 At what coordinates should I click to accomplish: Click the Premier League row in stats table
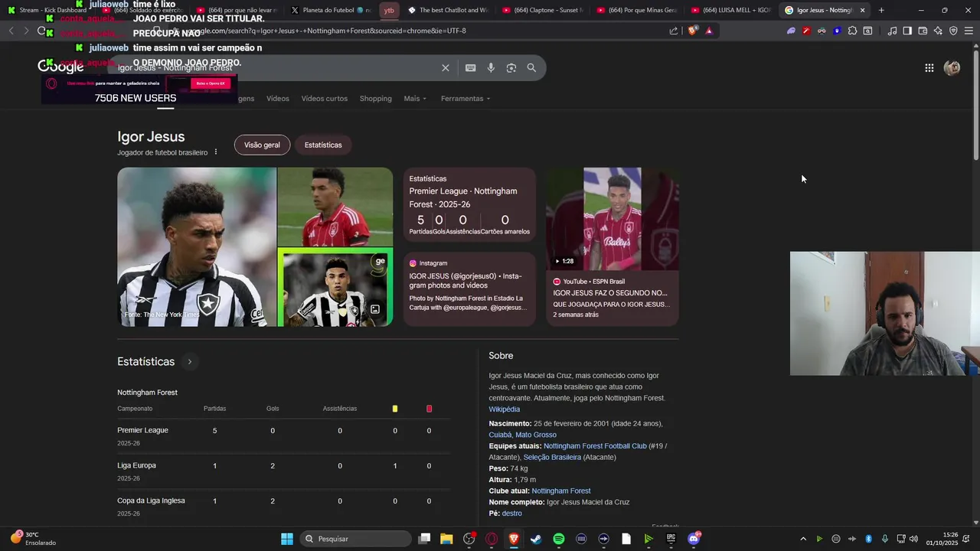click(x=283, y=436)
